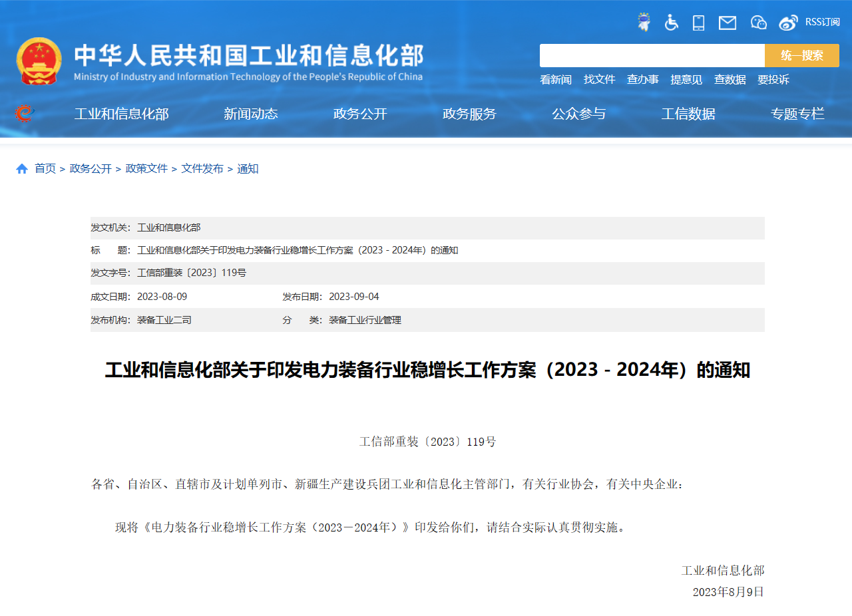Open the 要投诉 quick link

coord(773,80)
